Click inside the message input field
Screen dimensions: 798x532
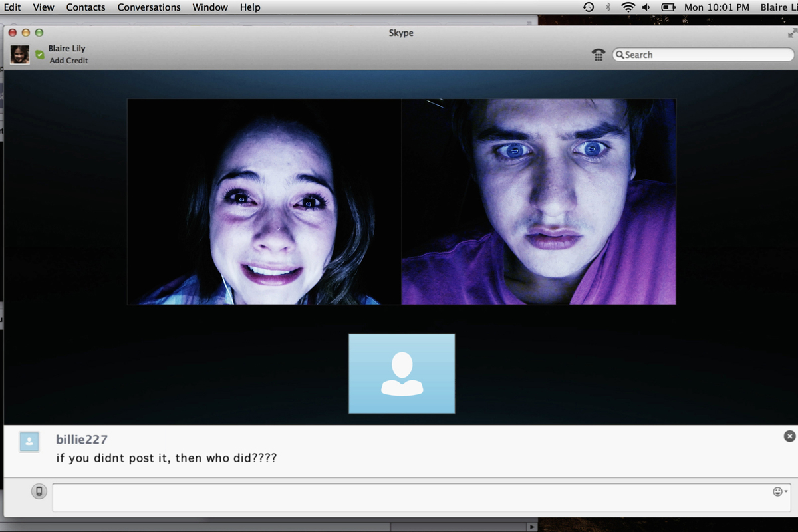399,497
